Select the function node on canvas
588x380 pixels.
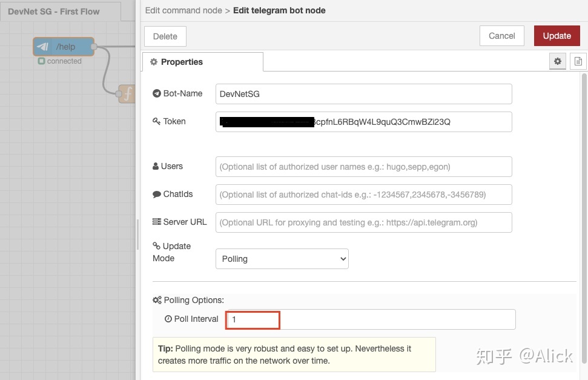(127, 94)
